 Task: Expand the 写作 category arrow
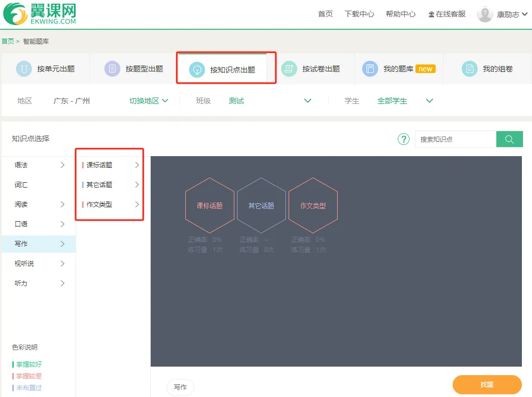click(x=62, y=244)
